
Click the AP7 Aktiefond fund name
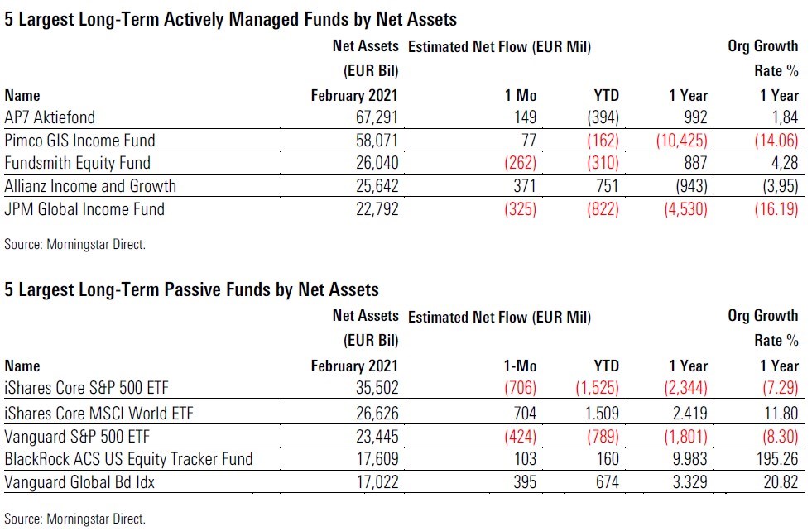50,118
